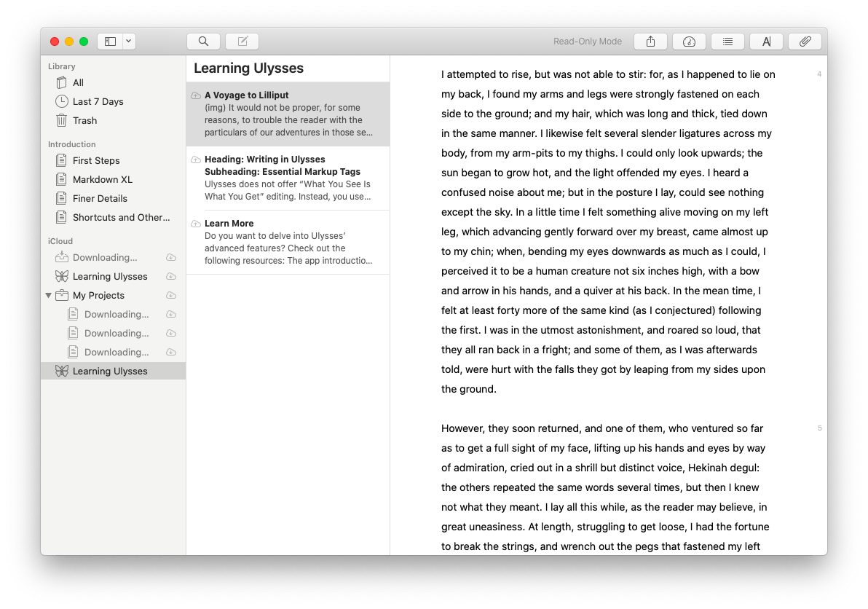Open the Trash group

113,120
